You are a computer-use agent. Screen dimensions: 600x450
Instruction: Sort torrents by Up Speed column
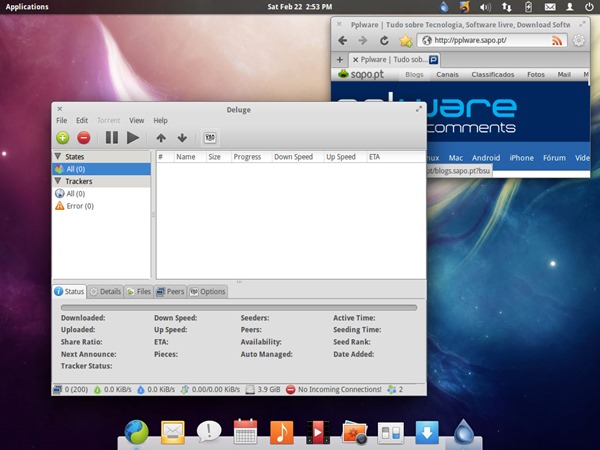click(345, 157)
